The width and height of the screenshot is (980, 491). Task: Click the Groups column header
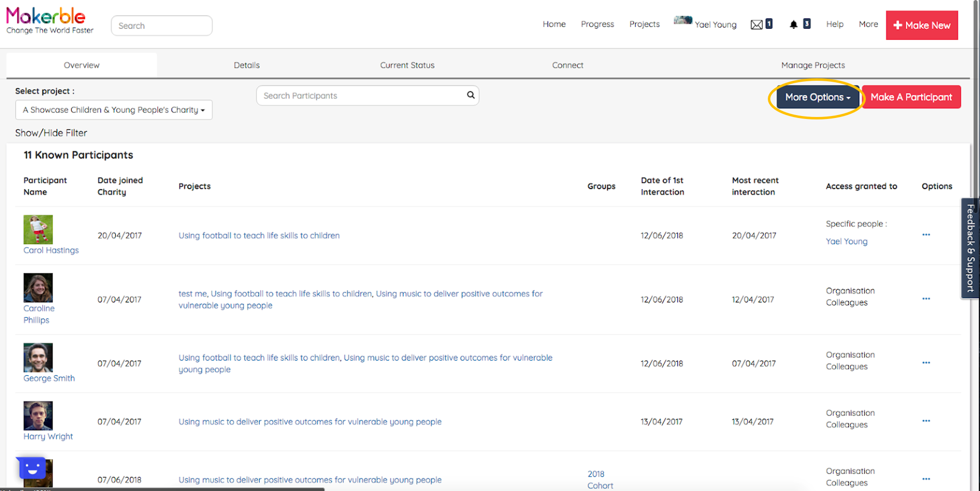coord(601,186)
